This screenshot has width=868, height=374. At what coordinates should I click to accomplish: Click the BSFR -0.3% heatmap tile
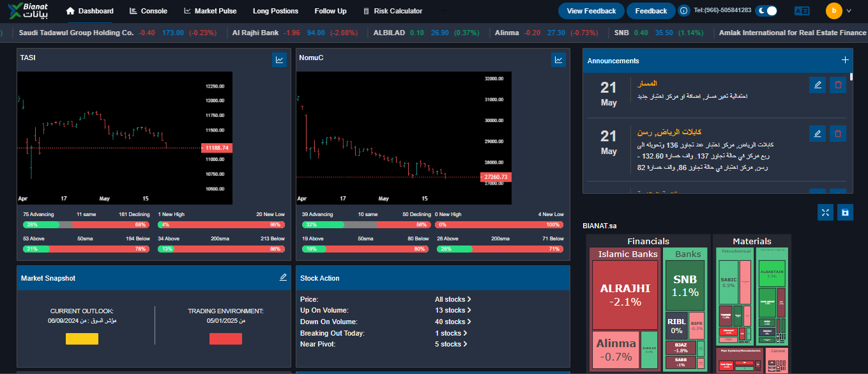point(696,326)
